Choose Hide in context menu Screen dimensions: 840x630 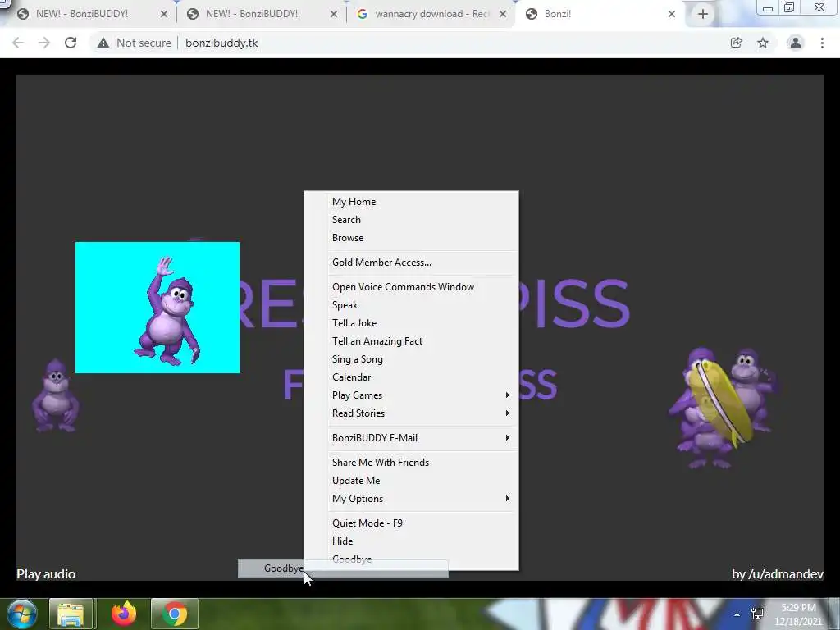(411, 541)
